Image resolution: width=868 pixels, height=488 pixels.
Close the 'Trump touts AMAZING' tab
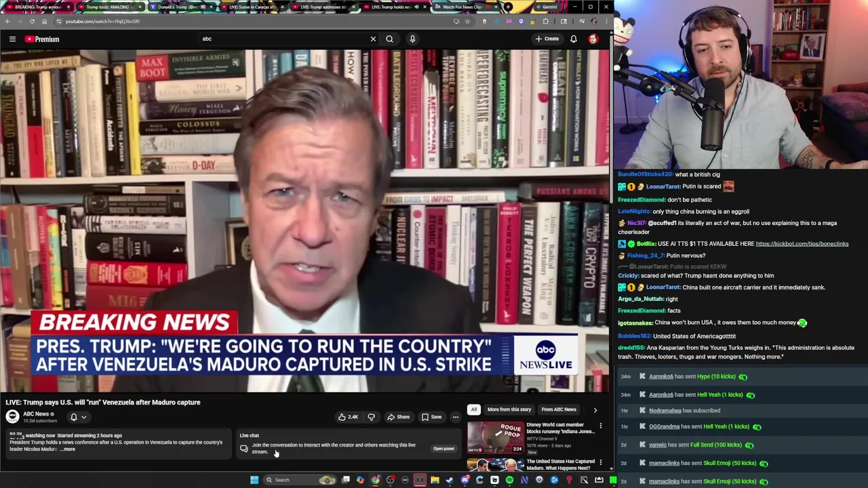point(140,7)
